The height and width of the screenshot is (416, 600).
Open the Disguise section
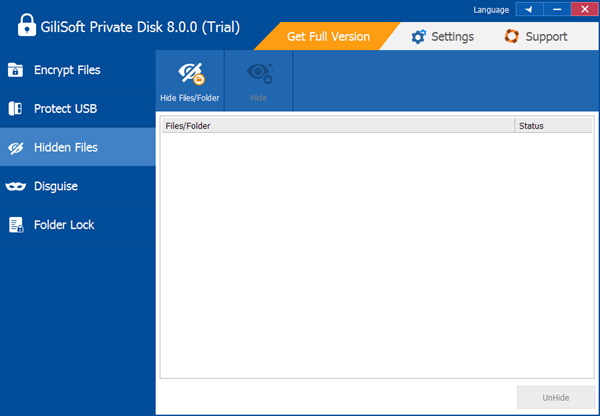(77, 186)
